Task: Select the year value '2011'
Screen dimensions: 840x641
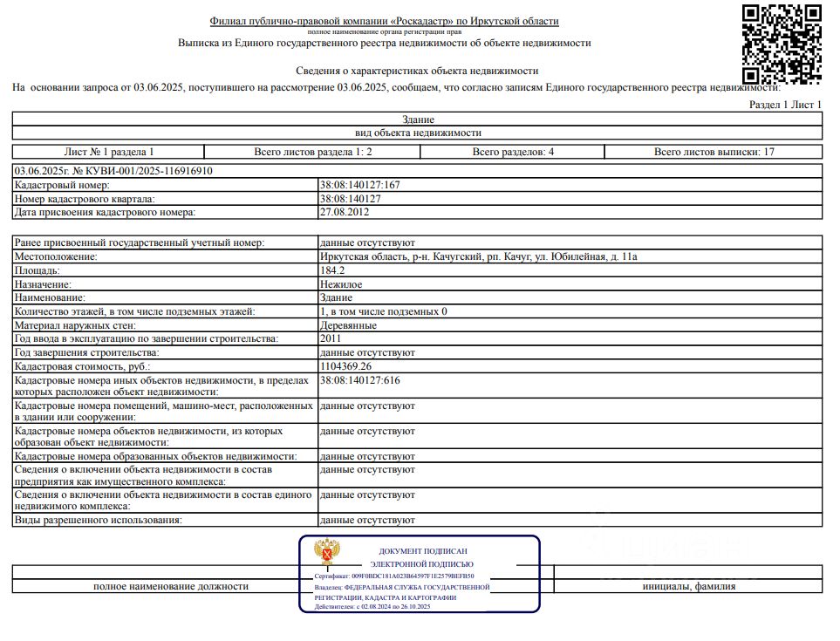Action: (x=331, y=338)
